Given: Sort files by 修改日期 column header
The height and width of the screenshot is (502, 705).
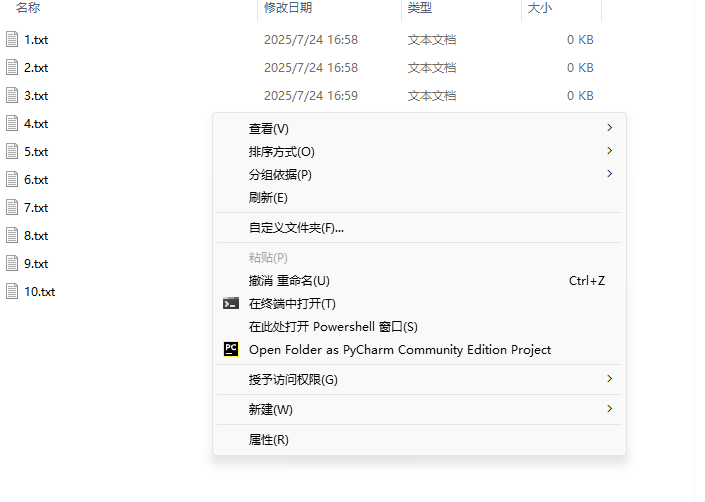Looking at the screenshot, I should pos(288,8).
